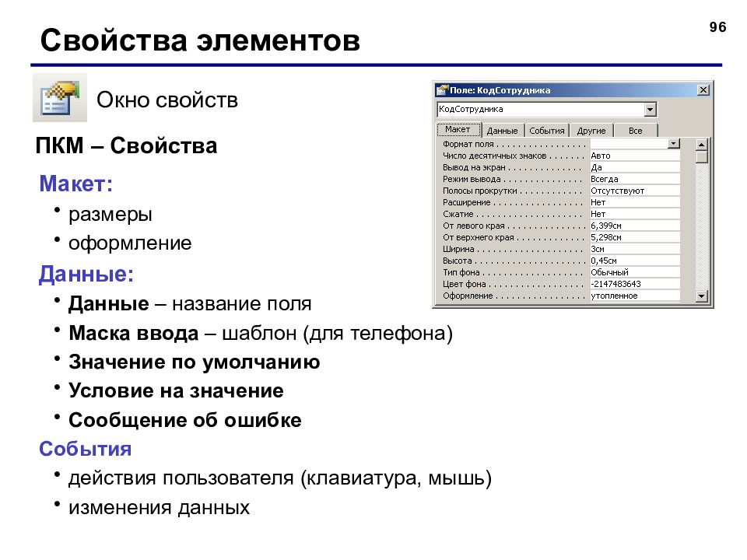Click the bullet Данные – название поля

point(190,303)
